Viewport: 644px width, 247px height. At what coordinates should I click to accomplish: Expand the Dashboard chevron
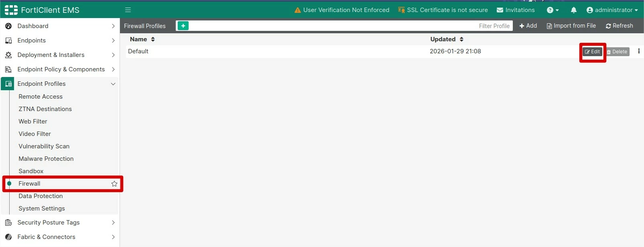(x=113, y=26)
